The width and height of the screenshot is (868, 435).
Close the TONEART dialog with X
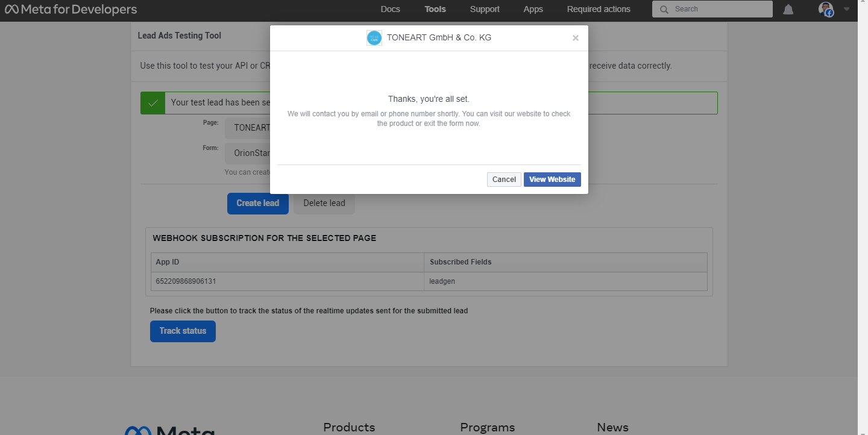[576, 38]
